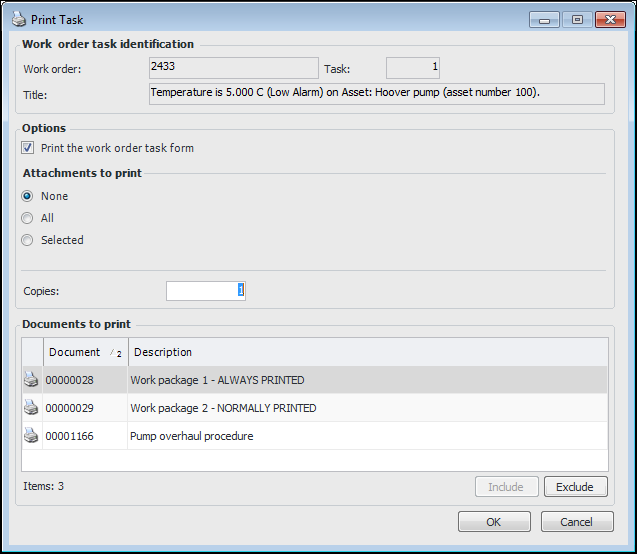Select the All attachments option

coord(27,218)
